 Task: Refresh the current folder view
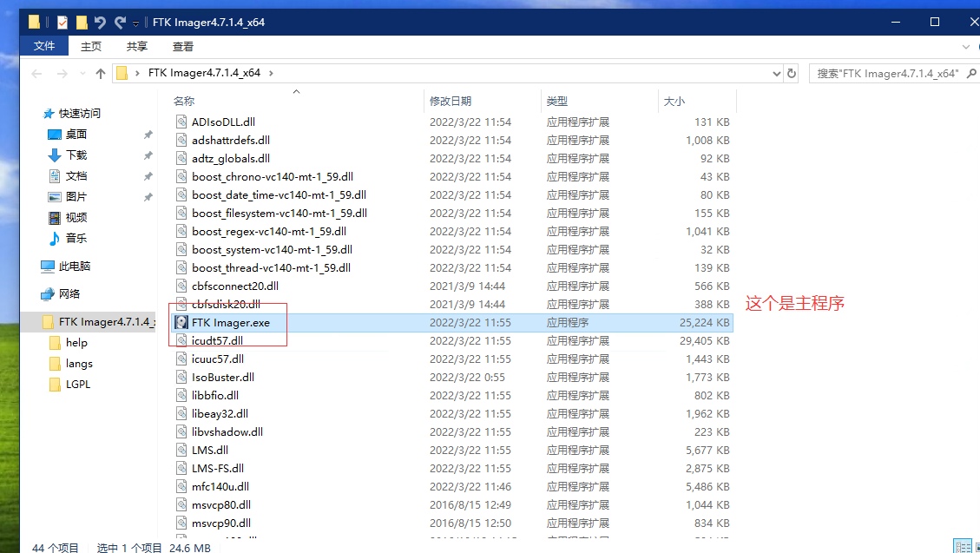point(791,74)
